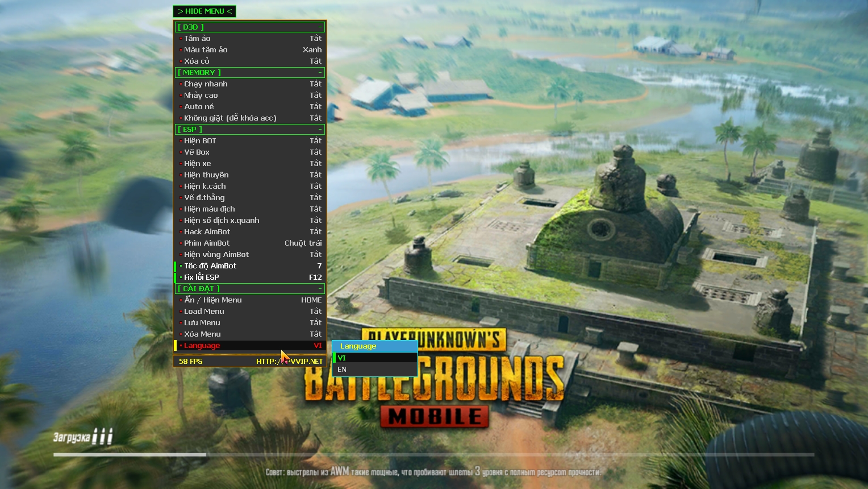Toggle the Tâm ảo option
This screenshot has width=868, height=489.
point(250,38)
